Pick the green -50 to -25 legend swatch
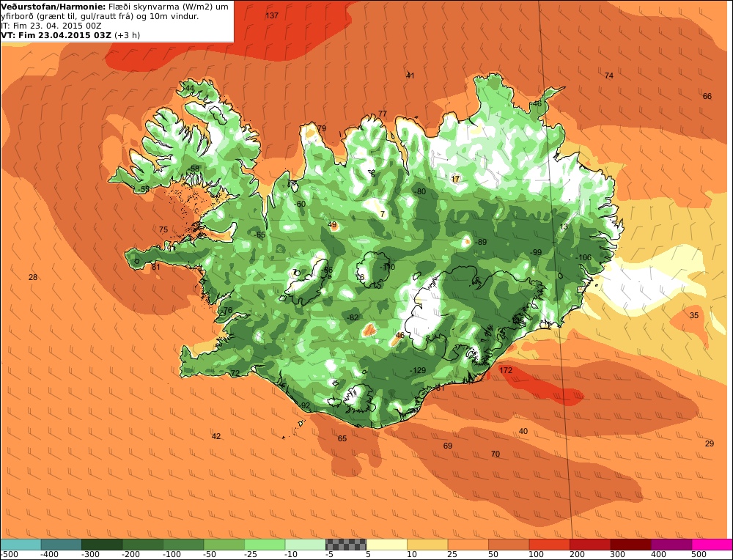The width and height of the screenshot is (733, 560). (x=224, y=545)
